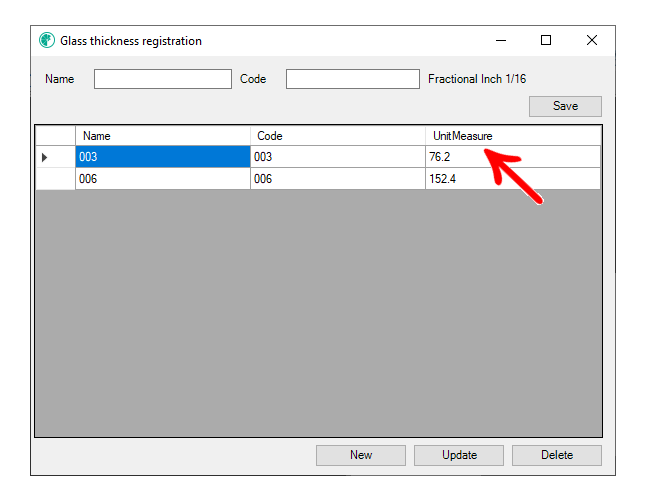Screen dimensions: 650x502
Task: Select the UnitMeasure cell 152.4
Action: point(513,179)
